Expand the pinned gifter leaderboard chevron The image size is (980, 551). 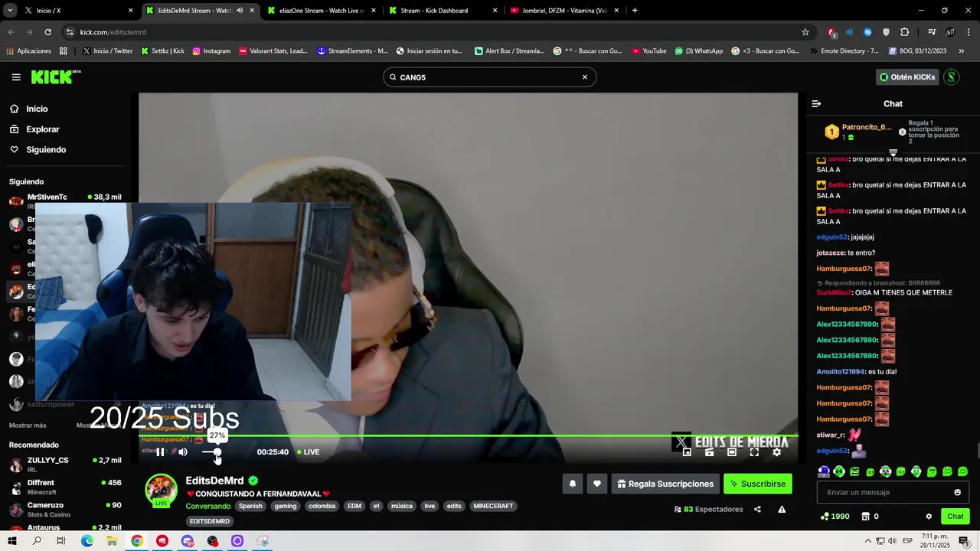[x=893, y=153]
